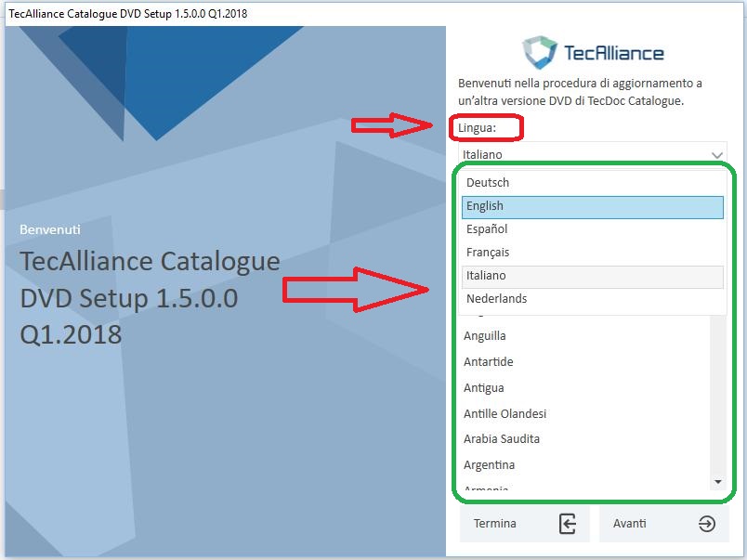Click the Termina button to exit setup
This screenshot has height=560, width=747.
525,524
